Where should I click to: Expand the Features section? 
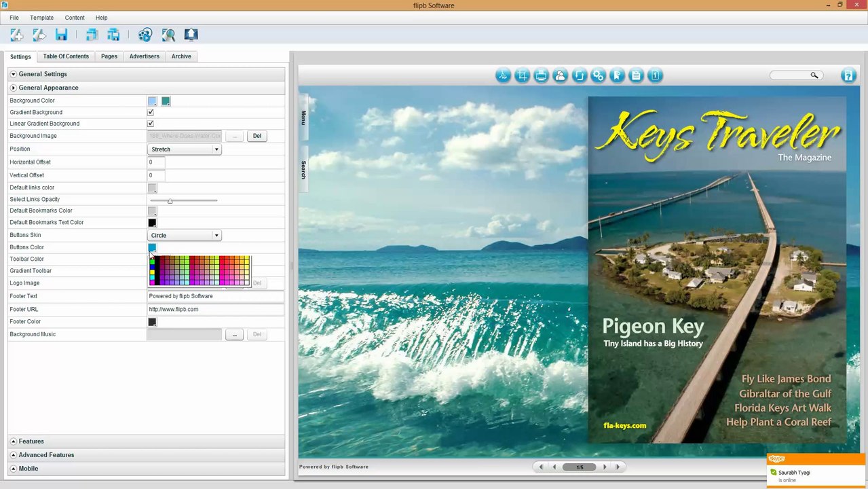coord(146,441)
